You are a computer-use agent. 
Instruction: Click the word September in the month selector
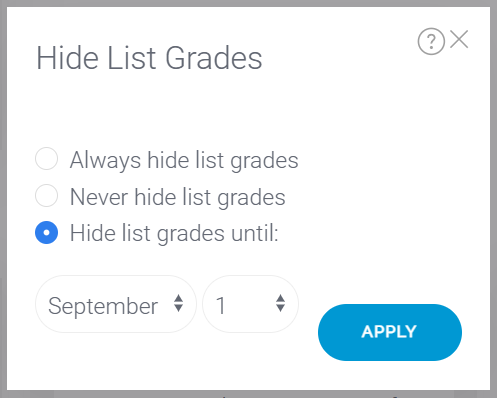103,306
